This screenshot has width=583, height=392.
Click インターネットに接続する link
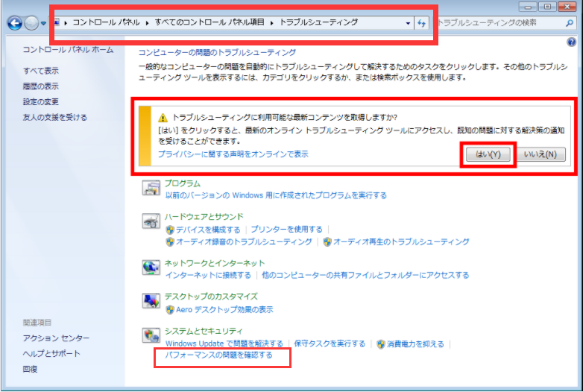pyautogui.click(x=208, y=275)
